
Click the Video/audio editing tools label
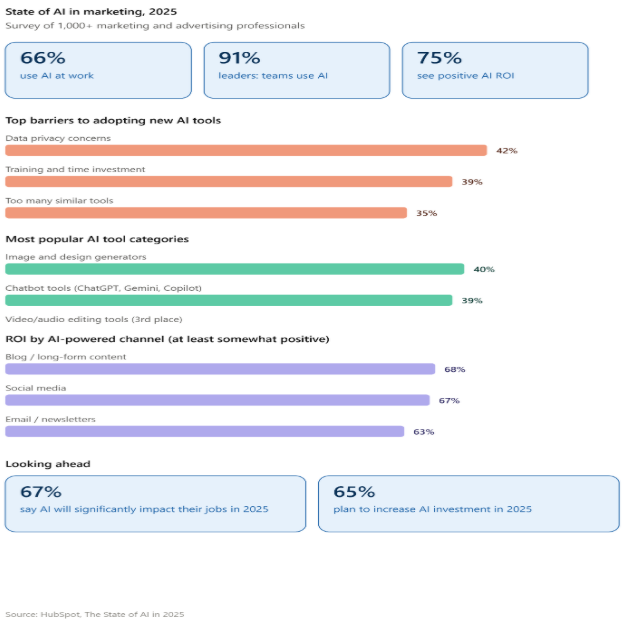click(x=94, y=319)
